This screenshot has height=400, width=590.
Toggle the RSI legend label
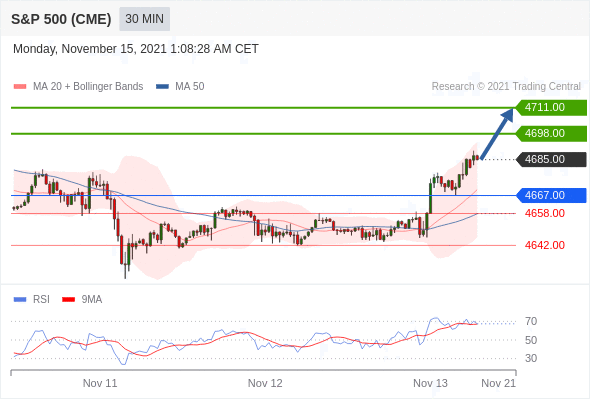41,299
